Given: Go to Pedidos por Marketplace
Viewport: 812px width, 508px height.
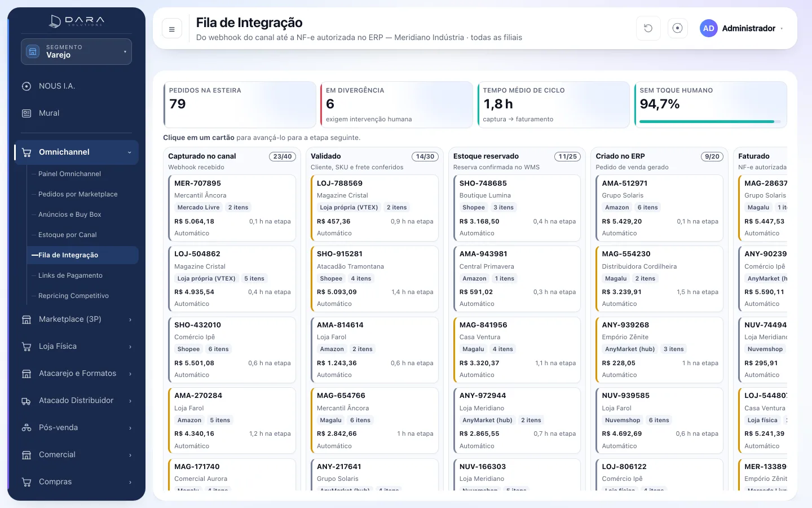Looking at the screenshot, I should click(x=82, y=194).
